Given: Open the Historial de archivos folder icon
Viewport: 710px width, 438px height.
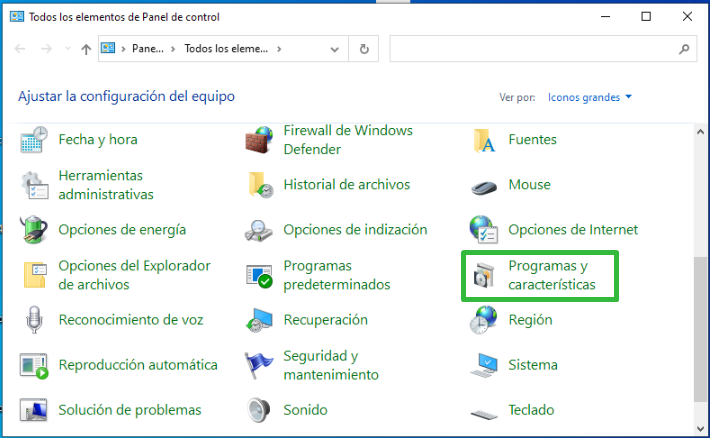Looking at the screenshot, I should pyautogui.click(x=261, y=185).
